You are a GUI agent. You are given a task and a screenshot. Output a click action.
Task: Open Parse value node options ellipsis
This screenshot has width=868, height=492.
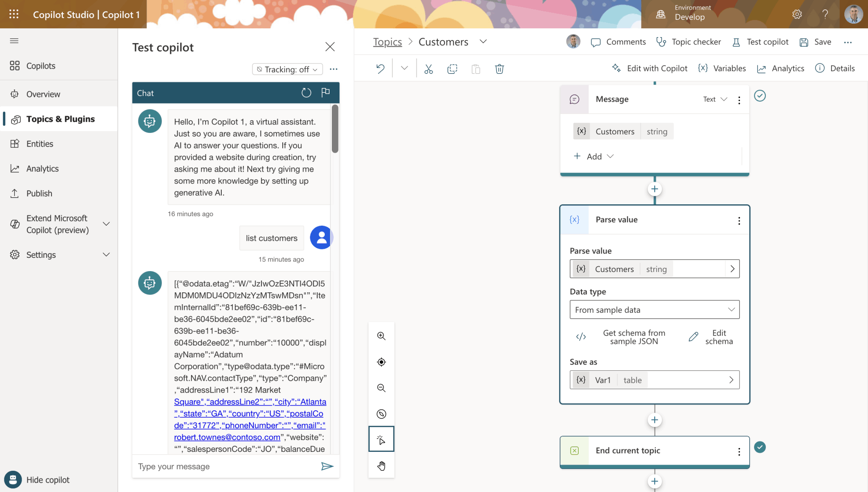pyautogui.click(x=739, y=220)
